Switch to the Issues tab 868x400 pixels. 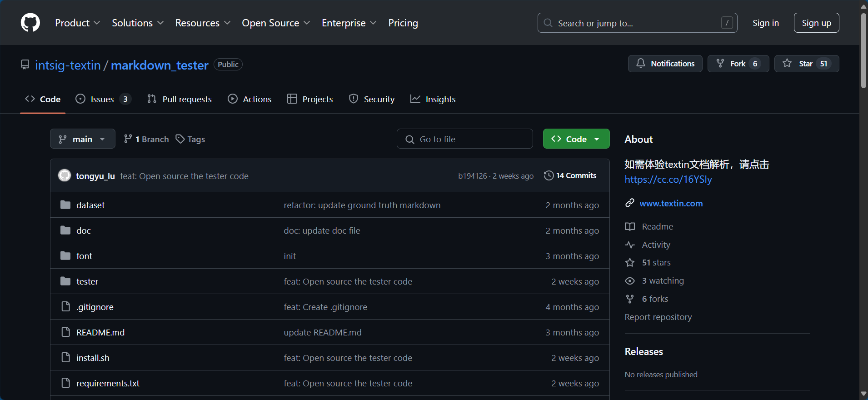point(103,99)
